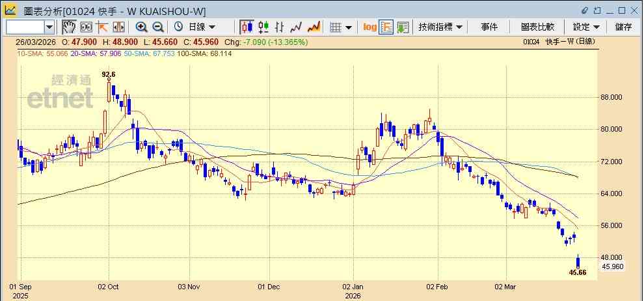The image size is (644, 301).
Task: Click the 事件 button
Action: (x=489, y=27)
